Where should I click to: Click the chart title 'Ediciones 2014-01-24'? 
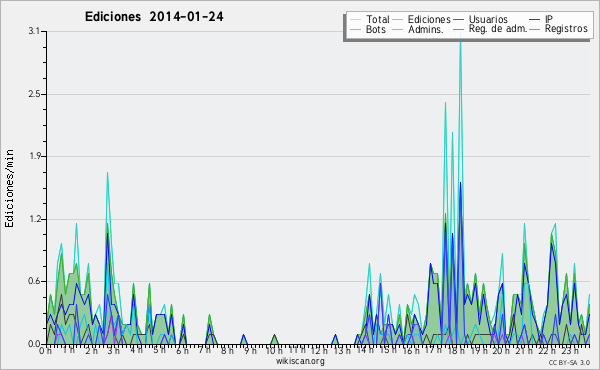pos(154,17)
